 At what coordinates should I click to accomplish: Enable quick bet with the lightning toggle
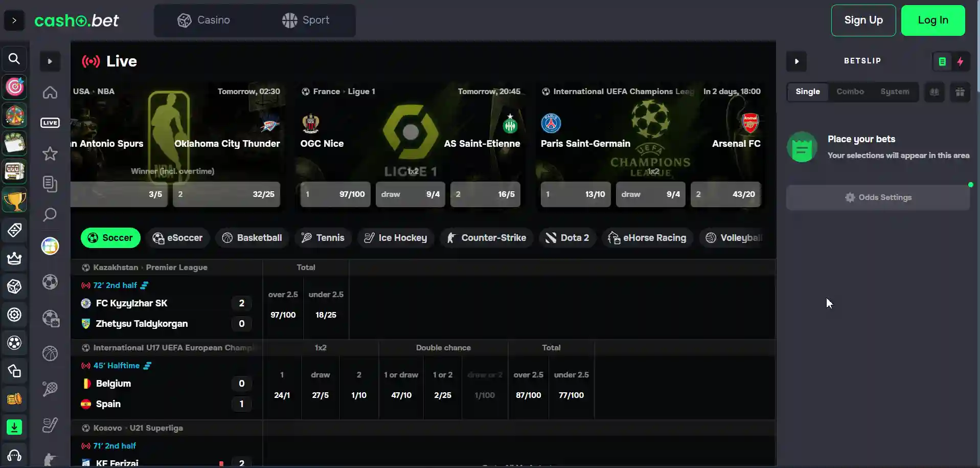[x=961, y=61]
